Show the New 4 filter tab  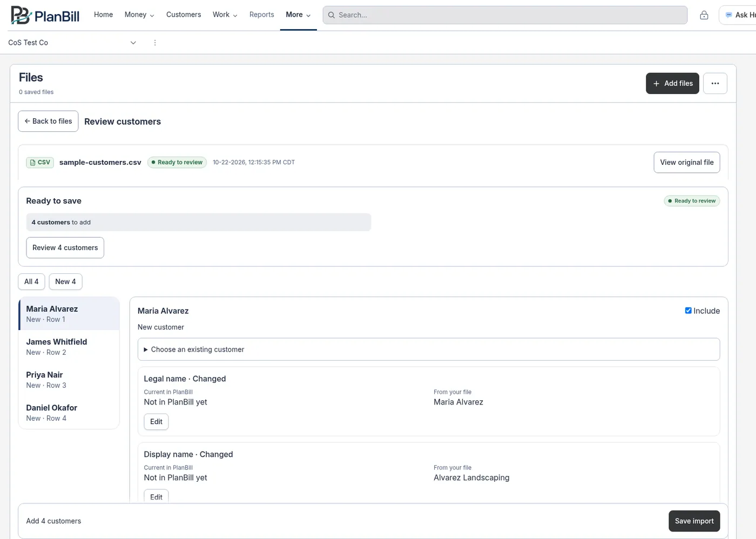click(x=65, y=281)
